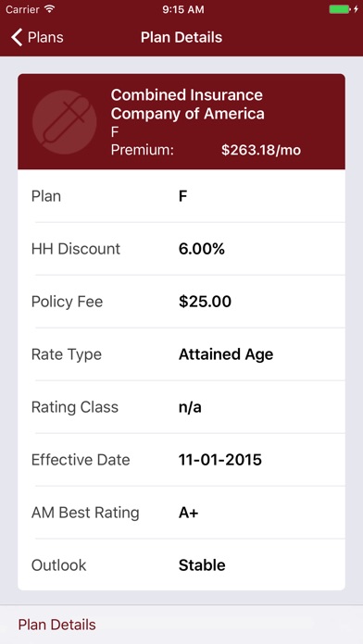The height and width of the screenshot is (644, 363).
Task: Tap the Plan Details navigation title
Action: click(181, 37)
